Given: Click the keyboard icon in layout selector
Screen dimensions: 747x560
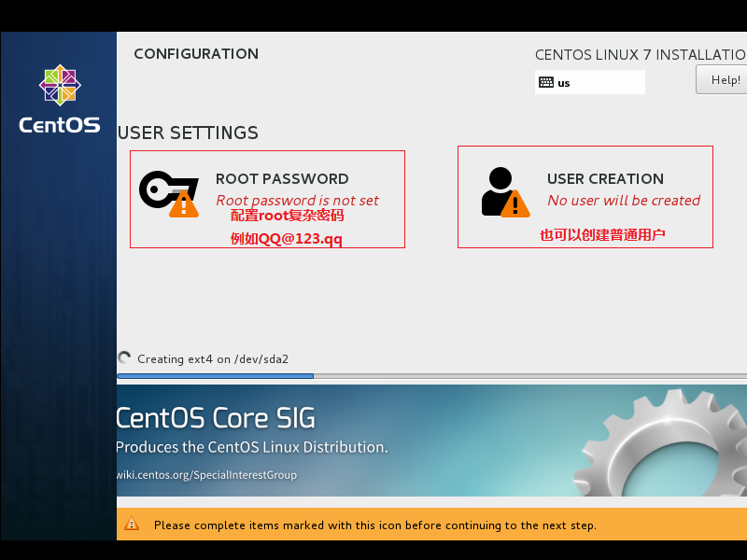Looking at the screenshot, I should 546,82.
